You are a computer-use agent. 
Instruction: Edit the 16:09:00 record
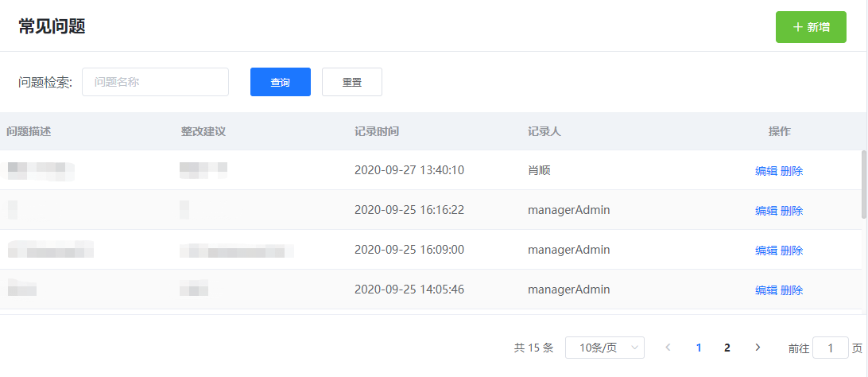pyautogui.click(x=765, y=251)
